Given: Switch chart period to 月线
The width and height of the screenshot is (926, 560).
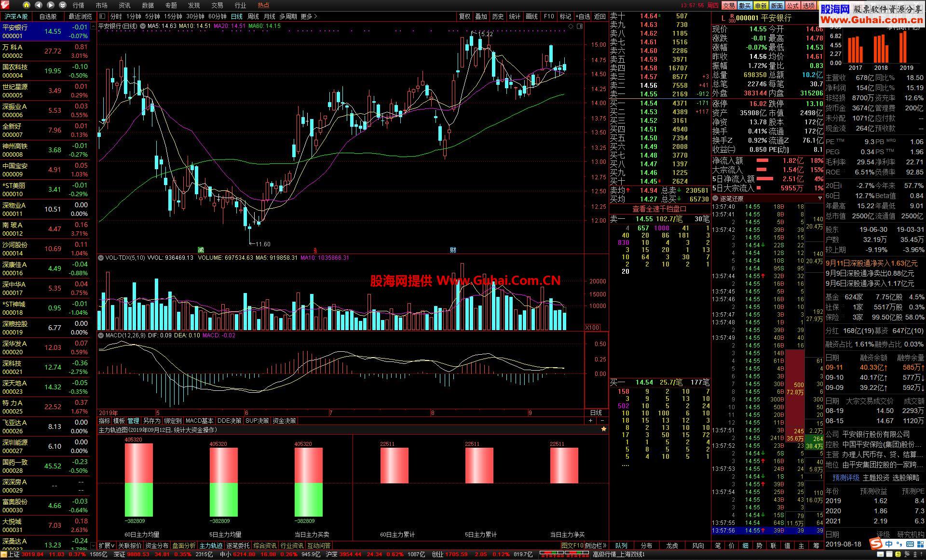Looking at the screenshot, I should pos(270,16).
